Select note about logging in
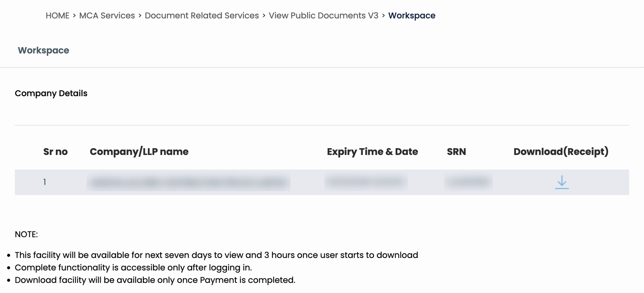644x293 pixels. tap(133, 268)
